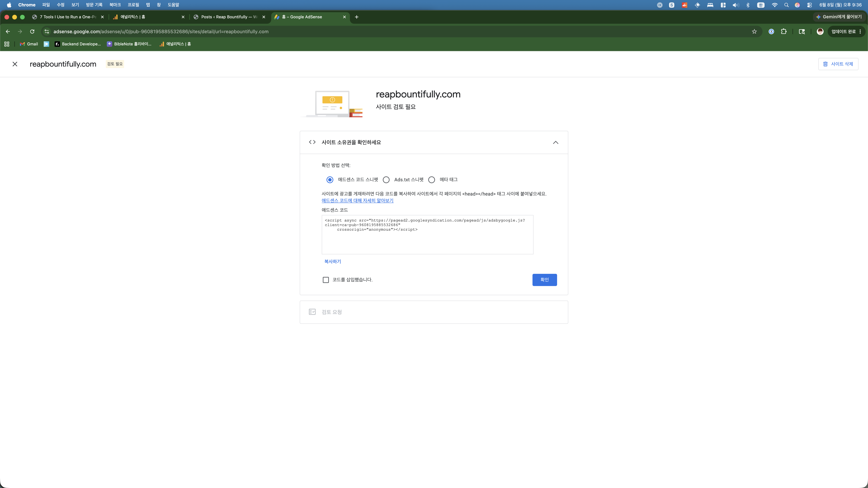Click the date and time in menu bar
Image resolution: width=868 pixels, height=488 pixels.
[840, 5]
